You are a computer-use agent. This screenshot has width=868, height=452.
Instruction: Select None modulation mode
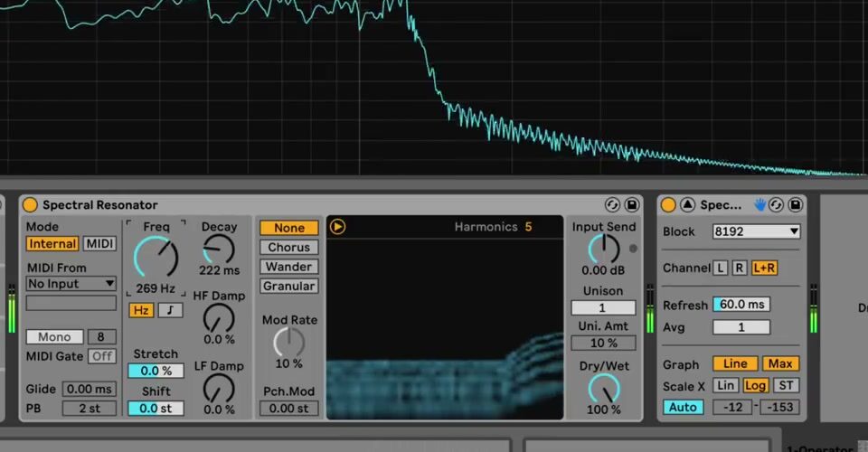click(289, 228)
